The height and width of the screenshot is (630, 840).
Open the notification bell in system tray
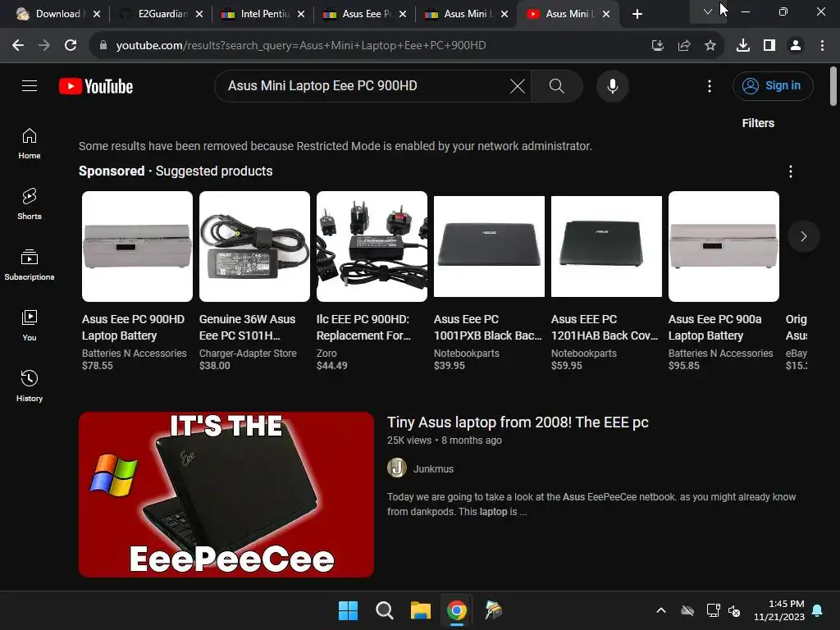point(818,610)
